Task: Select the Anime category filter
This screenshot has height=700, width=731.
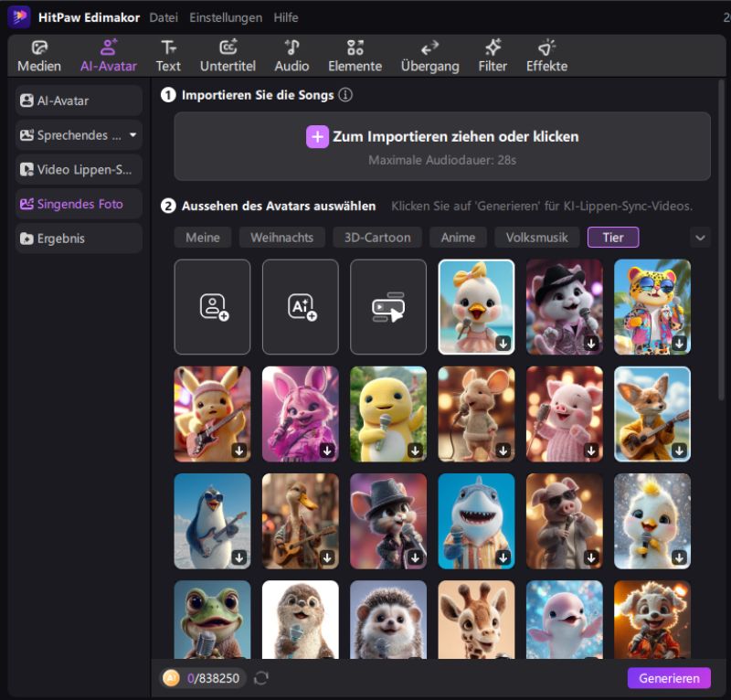Action: click(x=458, y=238)
